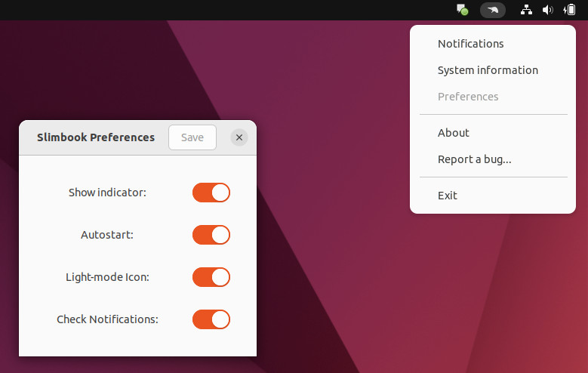Select Report a bug... menu item

pyautogui.click(x=474, y=159)
